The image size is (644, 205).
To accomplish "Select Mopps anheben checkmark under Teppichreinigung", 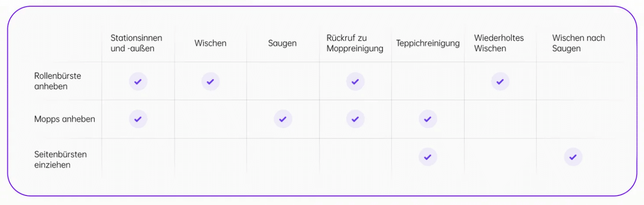I will [428, 119].
